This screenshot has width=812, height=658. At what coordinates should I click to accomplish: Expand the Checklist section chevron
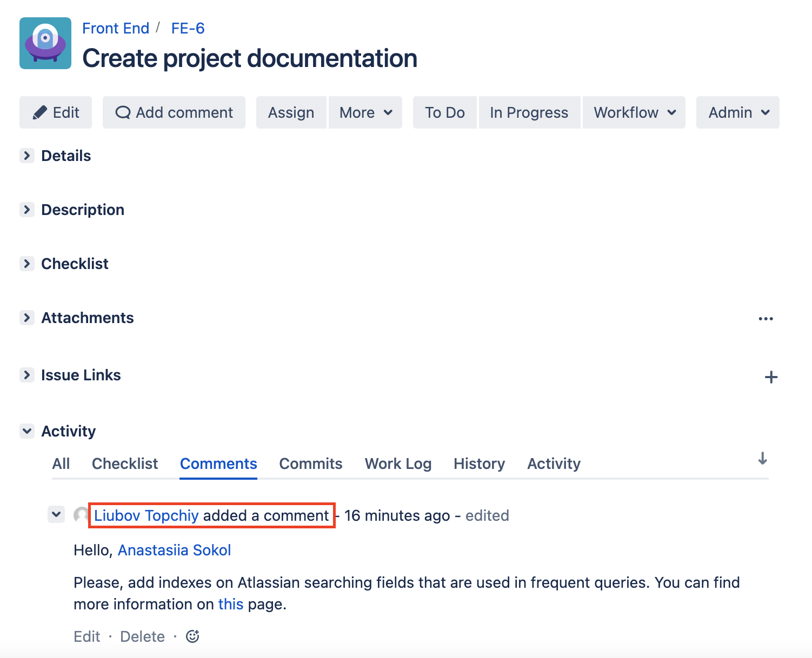pos(26,264)
